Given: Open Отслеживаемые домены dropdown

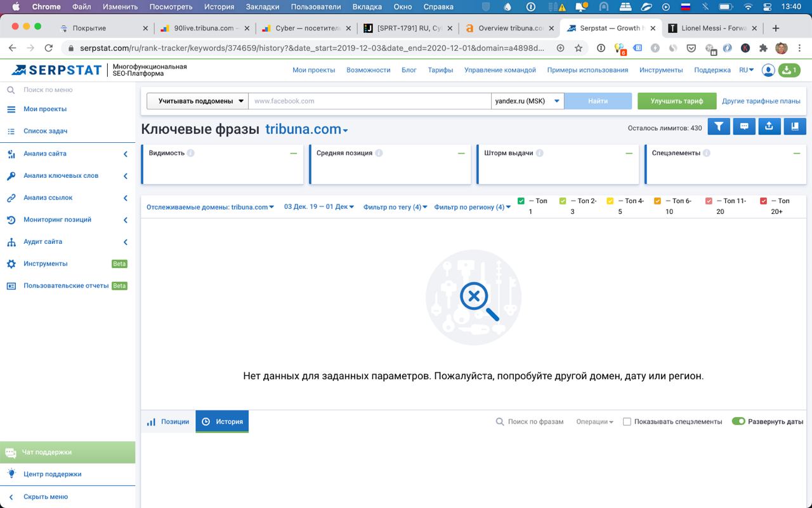Looking at the screenshot, I should (x=210, y=207).
